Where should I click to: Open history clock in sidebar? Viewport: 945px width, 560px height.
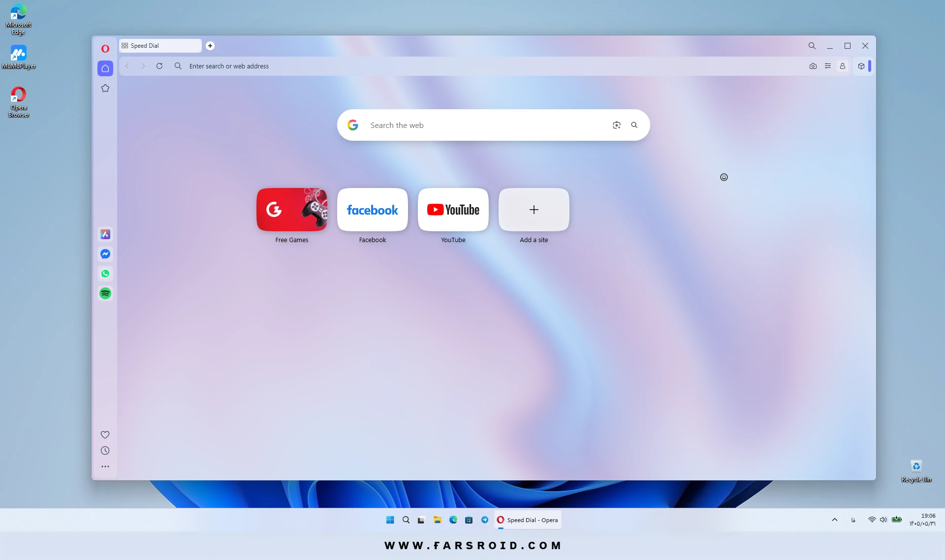coord(105,450)
